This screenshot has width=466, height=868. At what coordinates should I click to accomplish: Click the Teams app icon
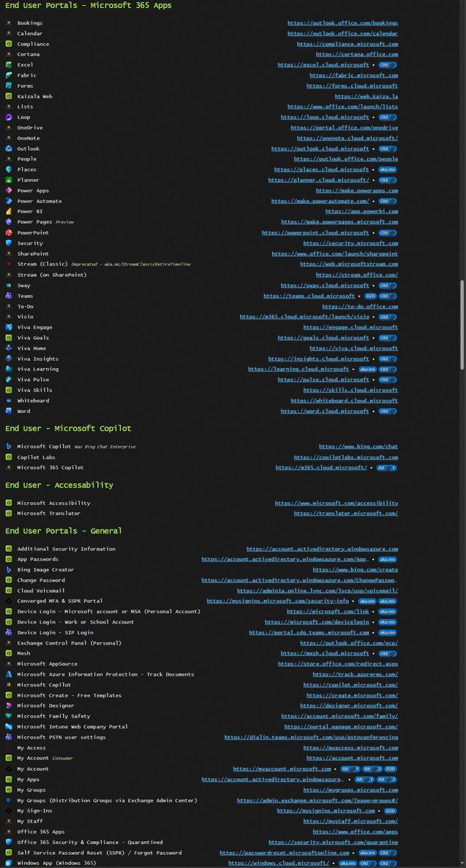tap(9, 296)
